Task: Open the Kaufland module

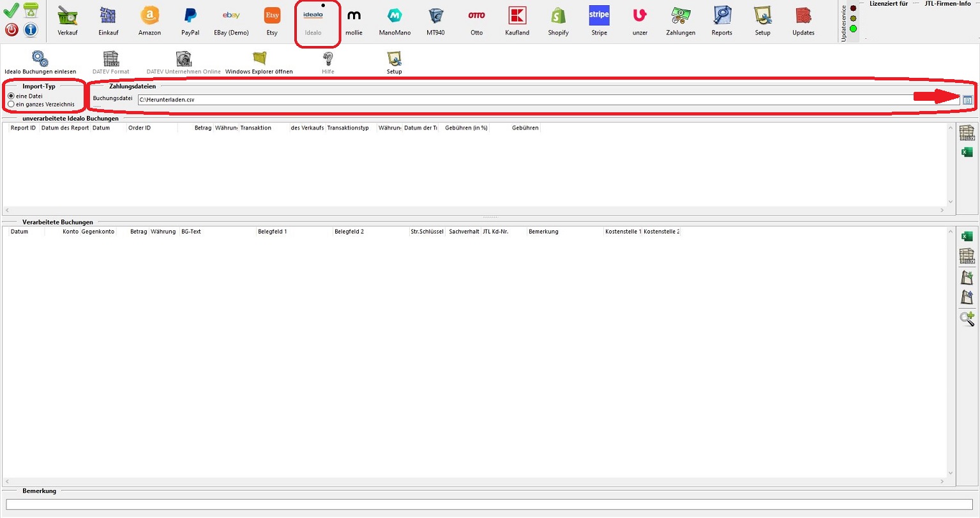Action: point(517,21)
